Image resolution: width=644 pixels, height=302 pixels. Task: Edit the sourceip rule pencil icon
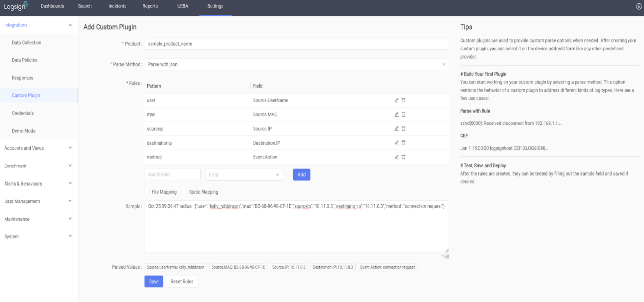coord(396,129)
